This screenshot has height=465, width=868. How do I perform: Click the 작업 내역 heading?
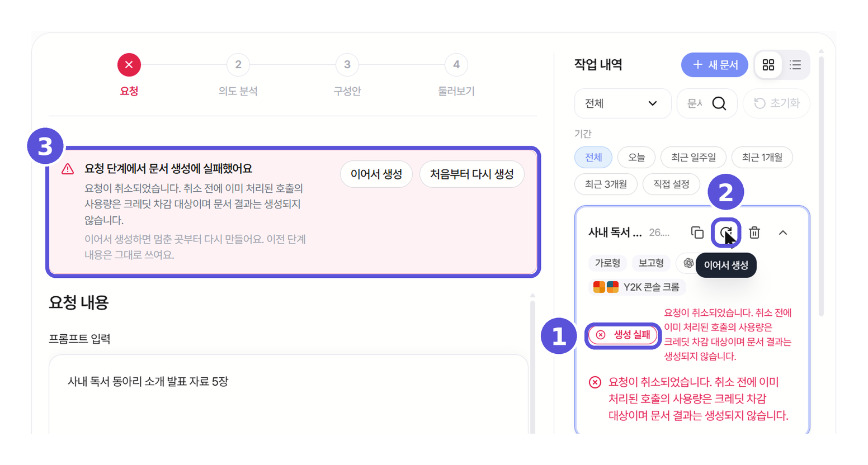point(598,65)
